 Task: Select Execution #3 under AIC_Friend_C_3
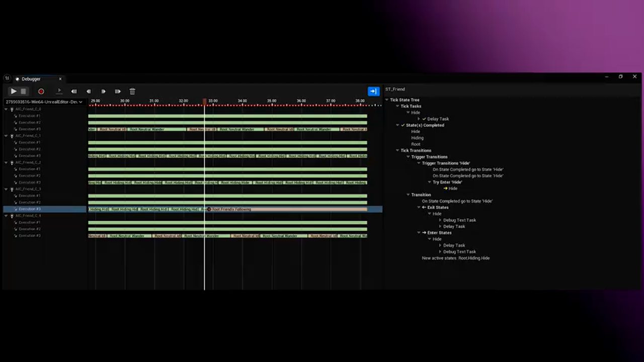pyautogui.click(x=29, y=209)
